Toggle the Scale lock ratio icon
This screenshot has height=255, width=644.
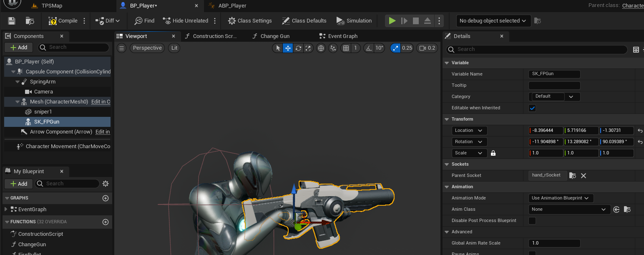coord(493,153)
